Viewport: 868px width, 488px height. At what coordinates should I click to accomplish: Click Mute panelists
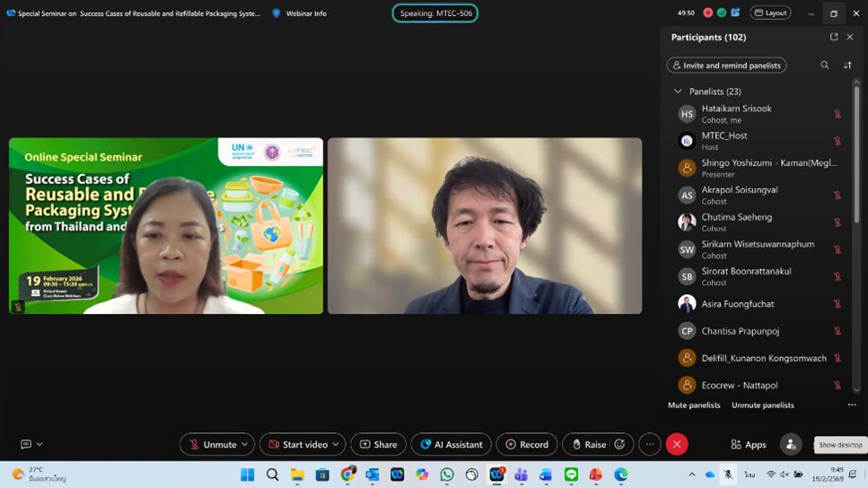click(x=694, y=405)
